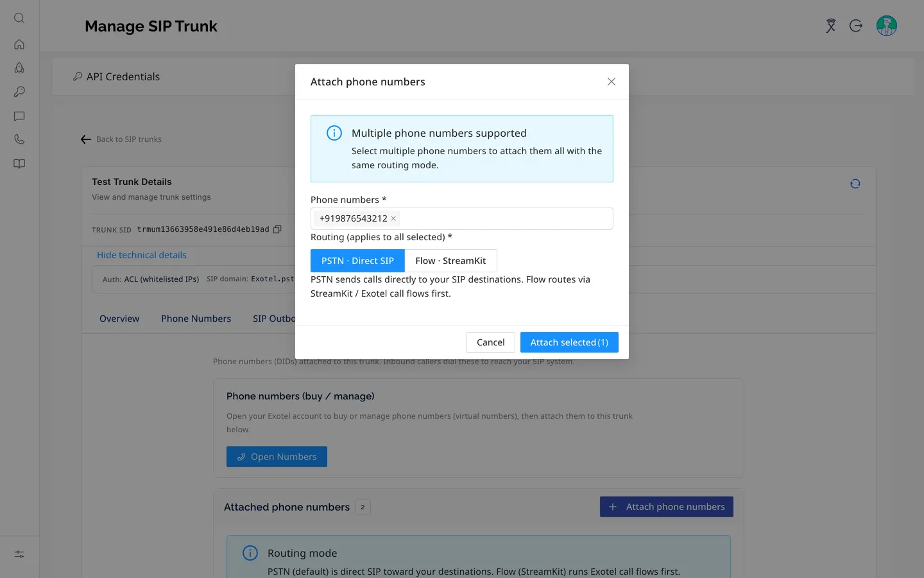Open the rocket icon in sidebar
The image size is (924, 578).
tap(19, 68)
